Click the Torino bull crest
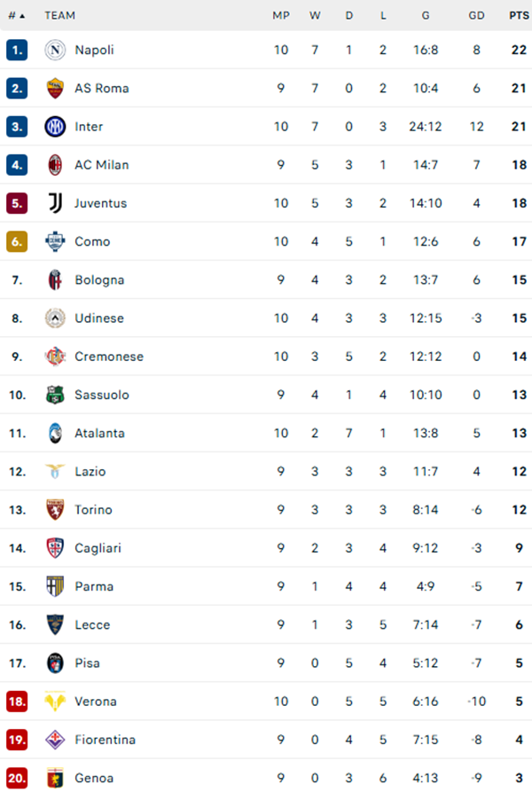The width and height of the screenshot is (532, 792). (x=51, y=509)
